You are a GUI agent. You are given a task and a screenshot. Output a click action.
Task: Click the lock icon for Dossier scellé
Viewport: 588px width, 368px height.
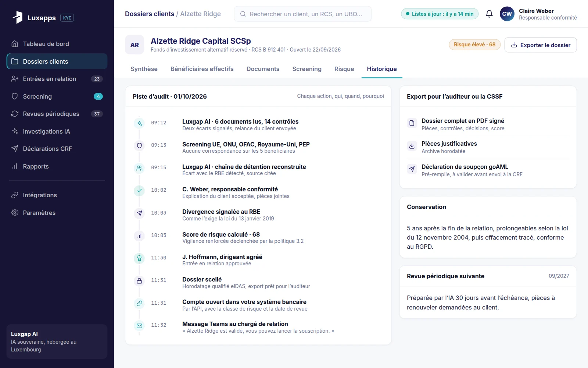click(139, 281)
